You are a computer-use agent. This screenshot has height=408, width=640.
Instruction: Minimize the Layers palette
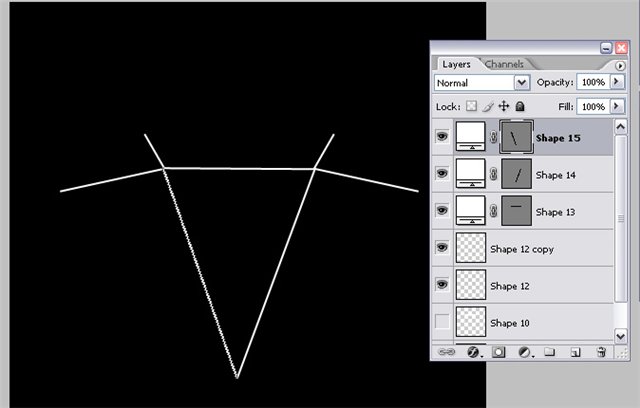606,48
